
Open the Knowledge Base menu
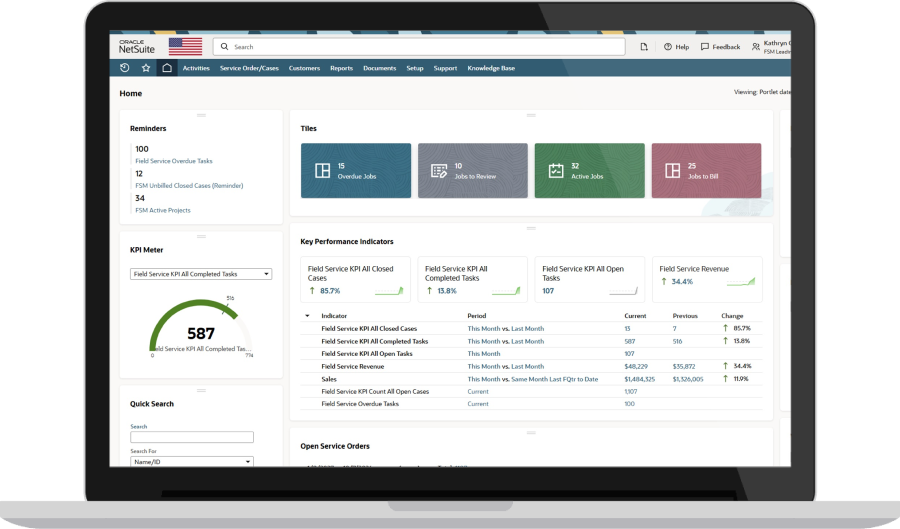491,68
